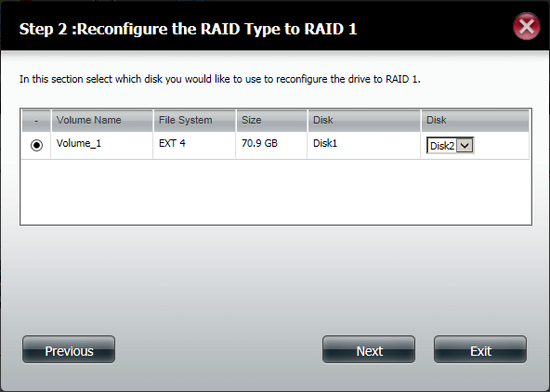Click the instruction text about RAID 1

click(219, 79)
